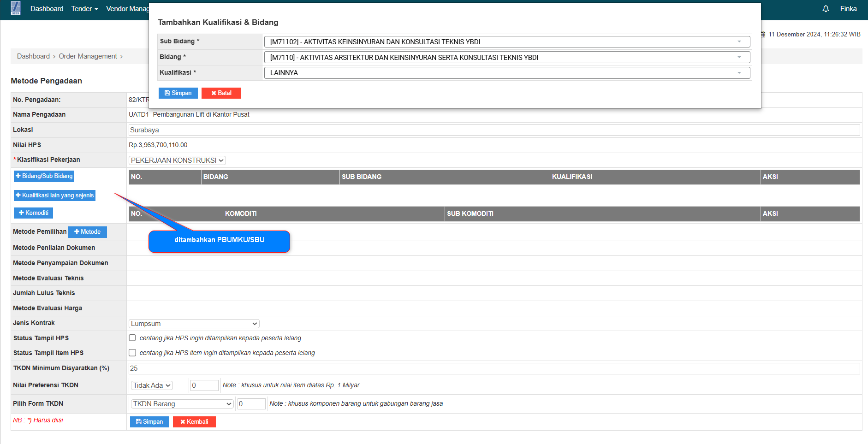This screenshot has width=868, height=444.
Task: Expand the Sub Bidang dropdown
Action: (506, 42)
